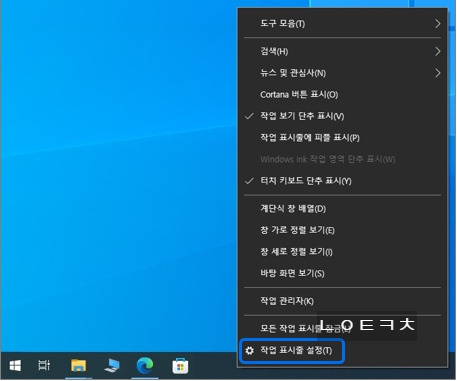Click the 검색(H) label
Viewport: 457px width, 381px height.
pyautogui.click(x=274, y=51)
